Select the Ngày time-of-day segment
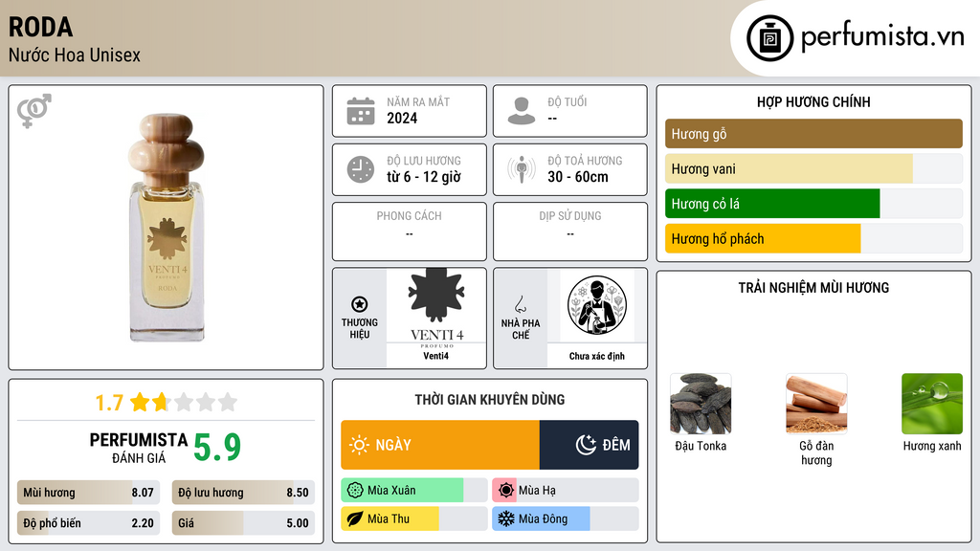Image resolution: width=980 pixels, height=551 pixels. click(440, 445)
